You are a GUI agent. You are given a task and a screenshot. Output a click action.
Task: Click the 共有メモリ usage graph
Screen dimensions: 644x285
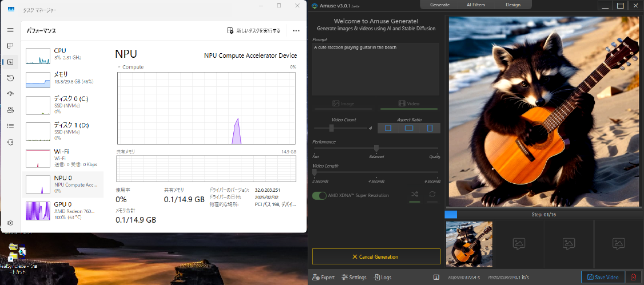coord(206,168)
